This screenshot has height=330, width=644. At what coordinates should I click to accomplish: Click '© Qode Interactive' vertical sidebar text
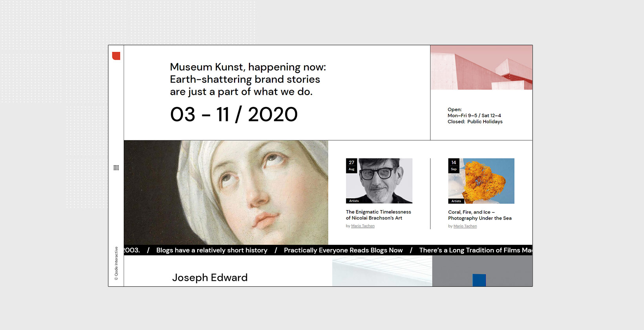[x=116, y=263]
